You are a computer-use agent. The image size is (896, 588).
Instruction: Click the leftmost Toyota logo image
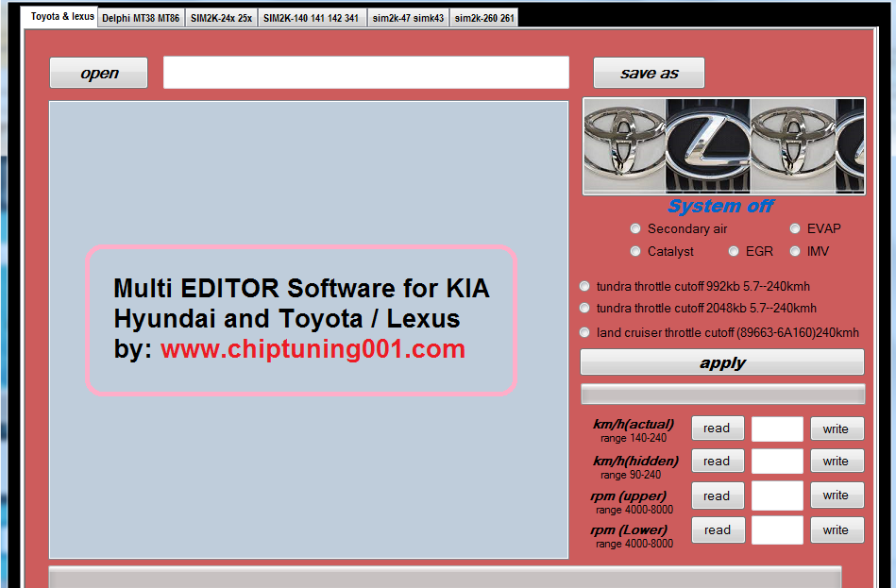(625, 146)
